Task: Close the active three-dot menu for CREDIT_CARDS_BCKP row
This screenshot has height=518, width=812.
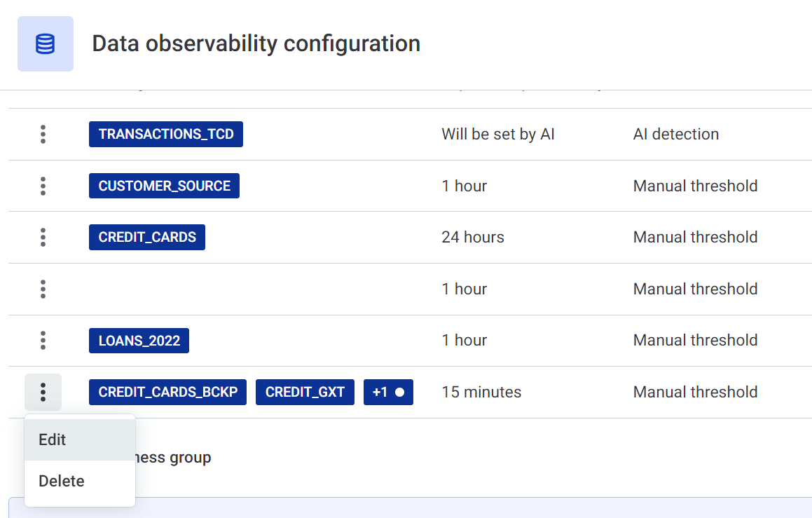Action: click(43, 392)
